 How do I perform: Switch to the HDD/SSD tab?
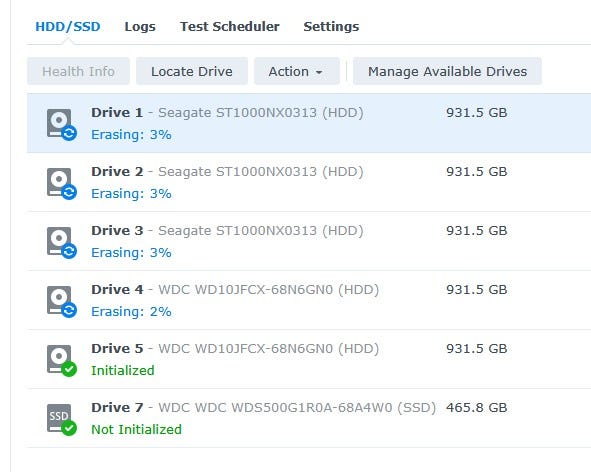pos(68,26)
